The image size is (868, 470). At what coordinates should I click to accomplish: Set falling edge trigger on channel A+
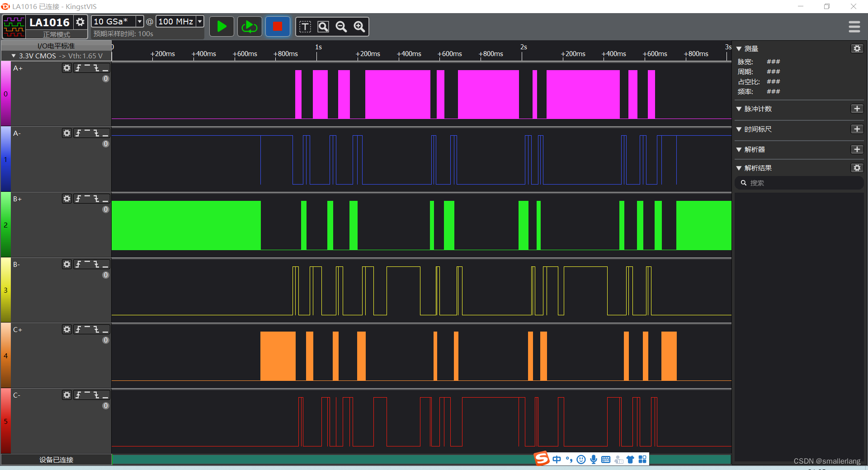[96, 68]
